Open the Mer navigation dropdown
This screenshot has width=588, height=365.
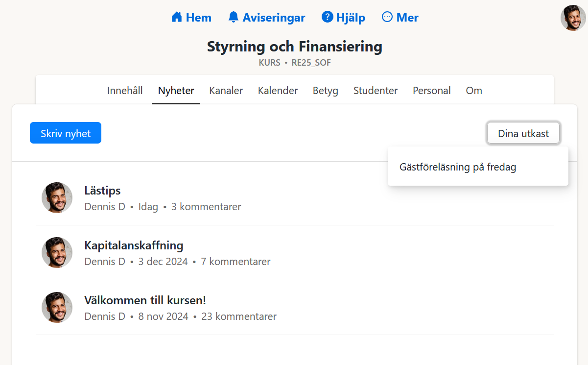tap(400, 17)
